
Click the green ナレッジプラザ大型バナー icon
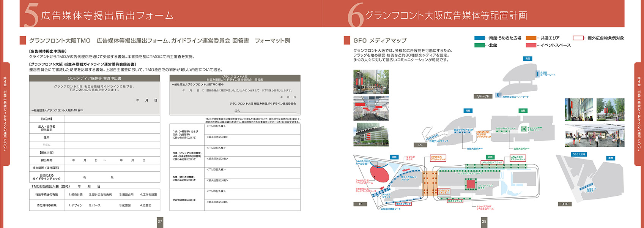click(x=524, y=129)
